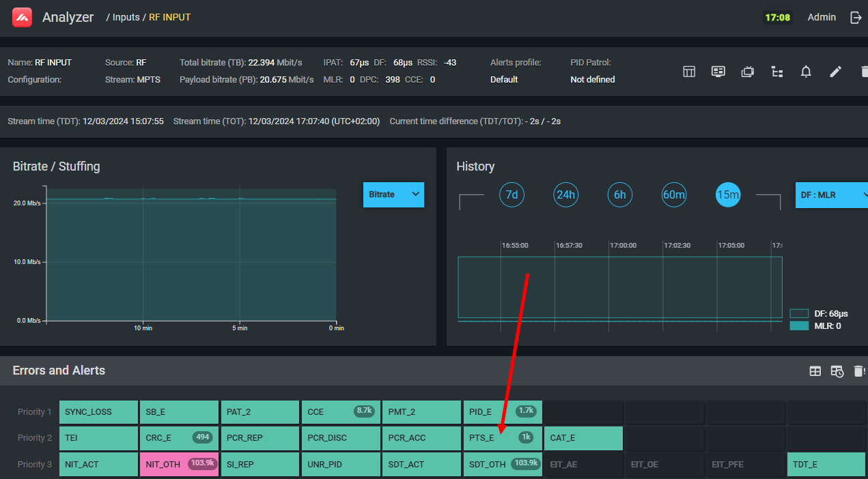Open the three-column table view icon
868x479 pixels.
click(x=689, y=72)
